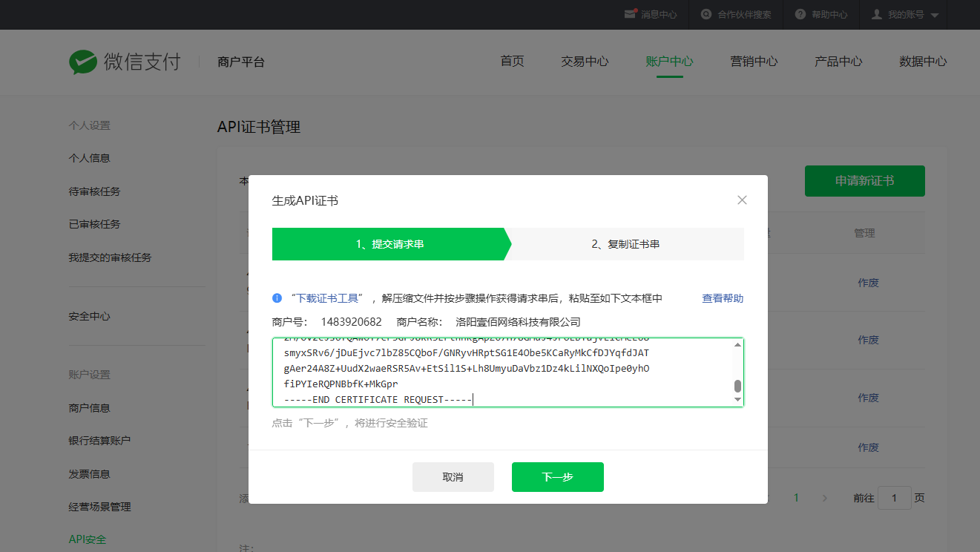980x552 pixels.
Task: Click the next page arrow in pagination
Action: [x=825, y=498]
